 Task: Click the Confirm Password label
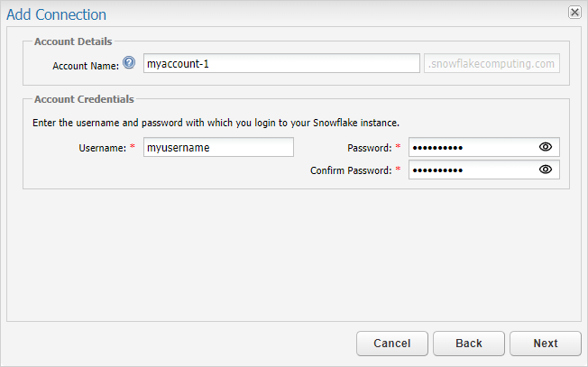point(351,170)
